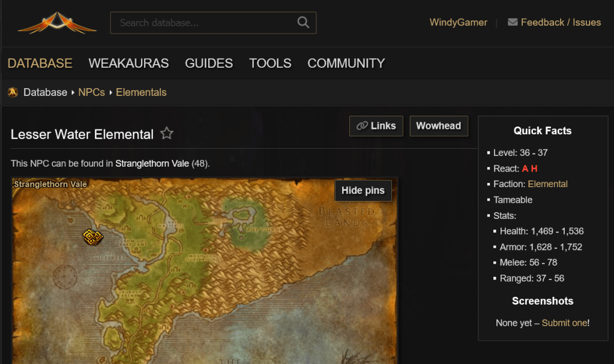Click the Submit one screenshot link

564,323
